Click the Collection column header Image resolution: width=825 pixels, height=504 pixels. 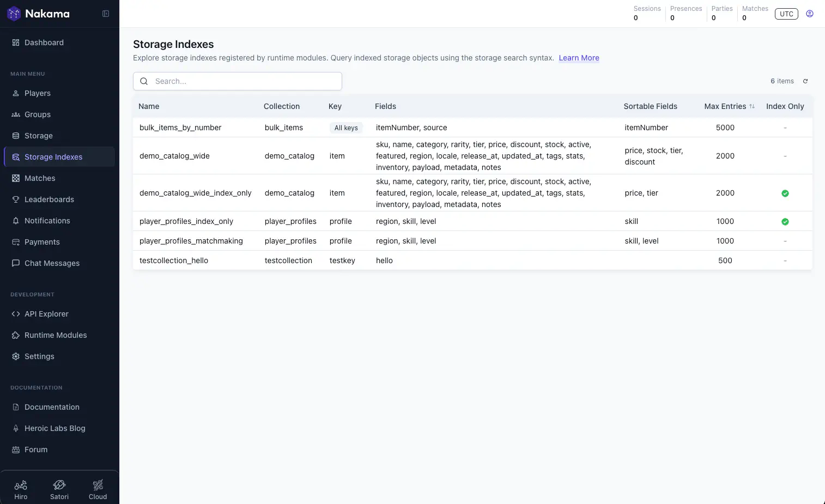pyautogui.click(x=282, y=106)
